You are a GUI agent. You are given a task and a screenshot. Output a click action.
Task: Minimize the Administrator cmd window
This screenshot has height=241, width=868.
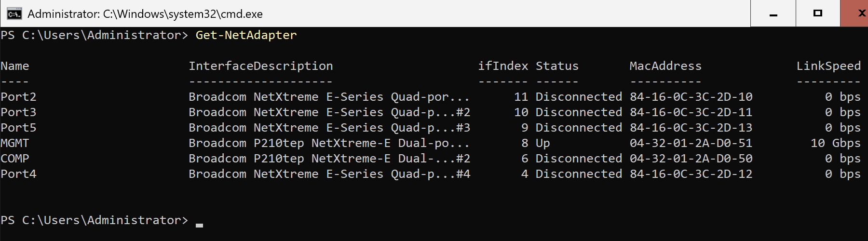click(773, 13)
